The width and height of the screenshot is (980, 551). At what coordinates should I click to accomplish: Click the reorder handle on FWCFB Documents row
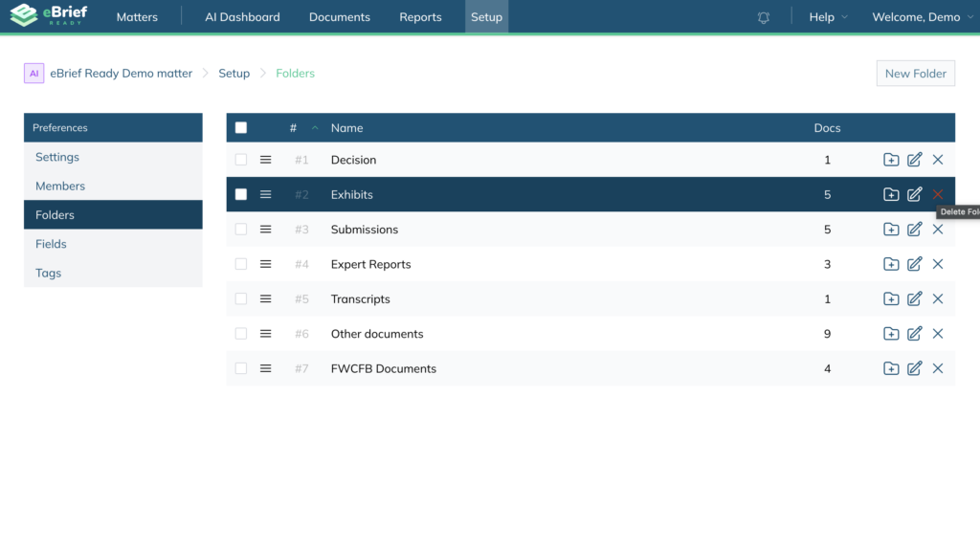pyautogui.click(x=266, y=368)
